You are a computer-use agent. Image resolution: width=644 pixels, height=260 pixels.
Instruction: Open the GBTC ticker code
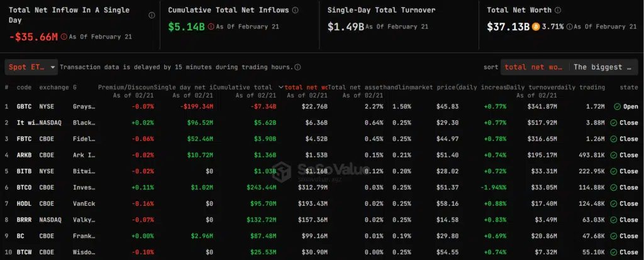tap(25, 106)
